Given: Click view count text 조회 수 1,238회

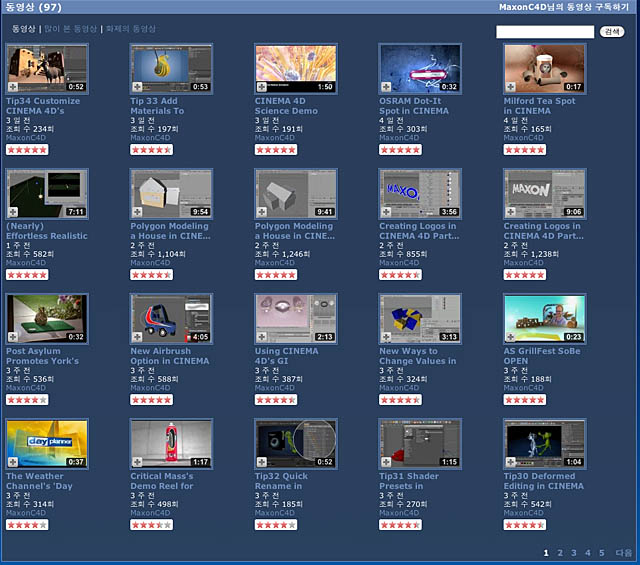Looking at the screenshot, I should (531, 254).
